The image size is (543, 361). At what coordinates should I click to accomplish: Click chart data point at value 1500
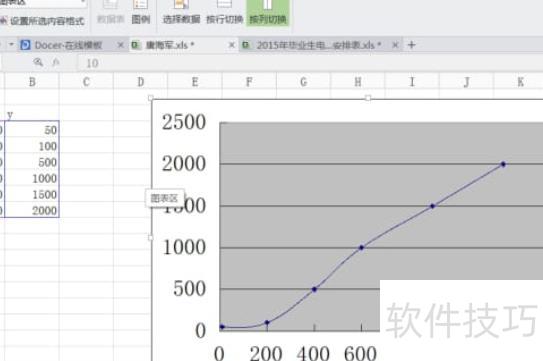[433, 206]
